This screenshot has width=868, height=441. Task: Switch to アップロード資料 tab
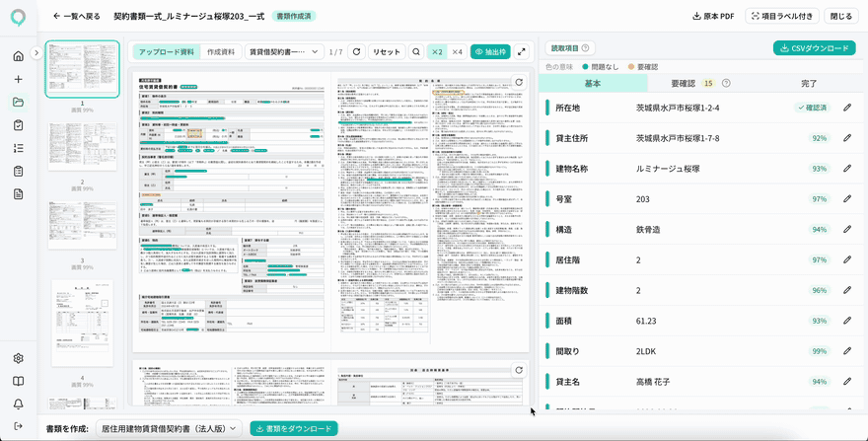pos(166,51)
